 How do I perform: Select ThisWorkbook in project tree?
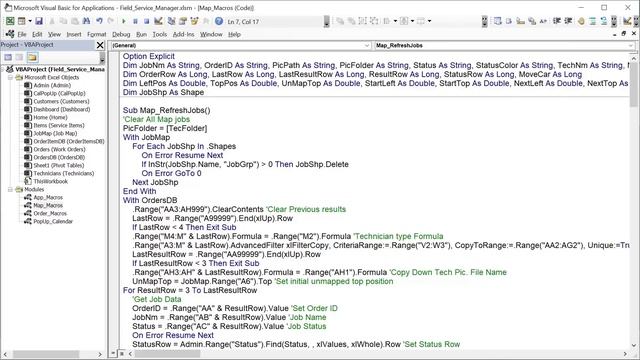coord(51,181)
